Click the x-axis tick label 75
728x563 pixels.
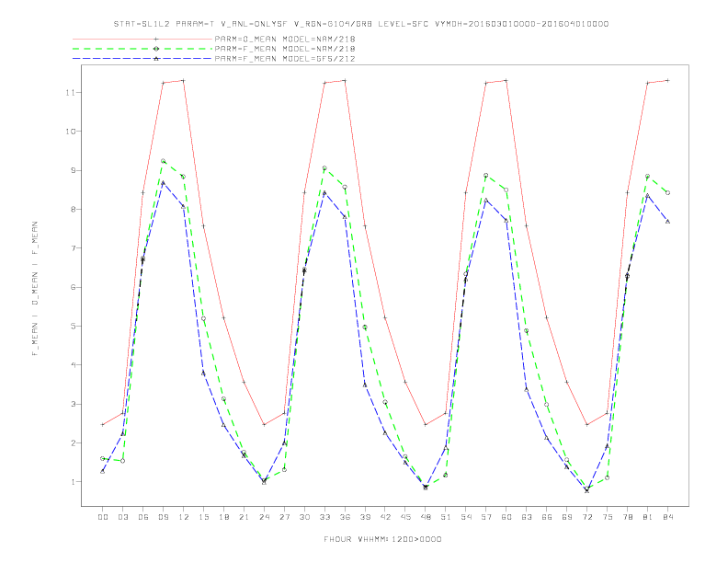pyautogui.click(x=608, y=517)
